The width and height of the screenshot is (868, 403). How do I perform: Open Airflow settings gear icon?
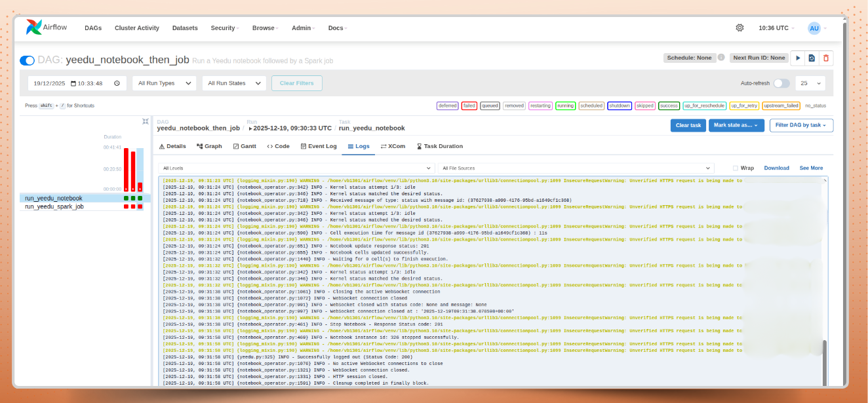tap(740, 28)
